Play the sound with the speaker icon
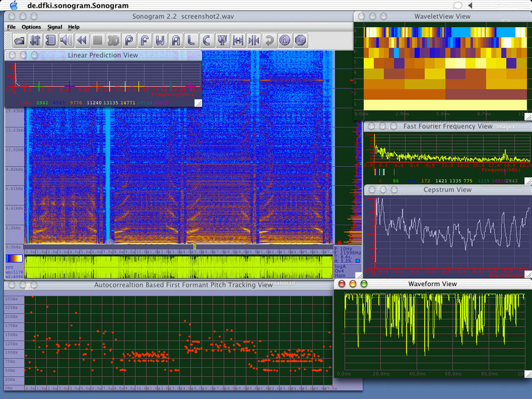Viewport: 532px width, 399px height. (66, 41)
